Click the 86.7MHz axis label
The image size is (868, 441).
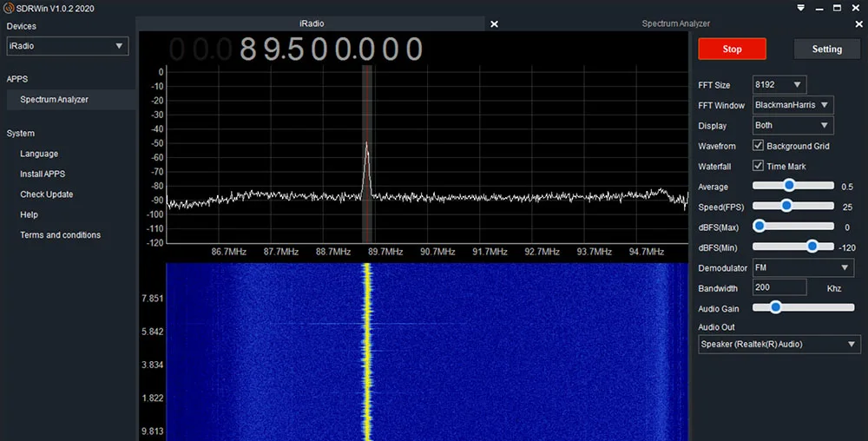[228, 252]
